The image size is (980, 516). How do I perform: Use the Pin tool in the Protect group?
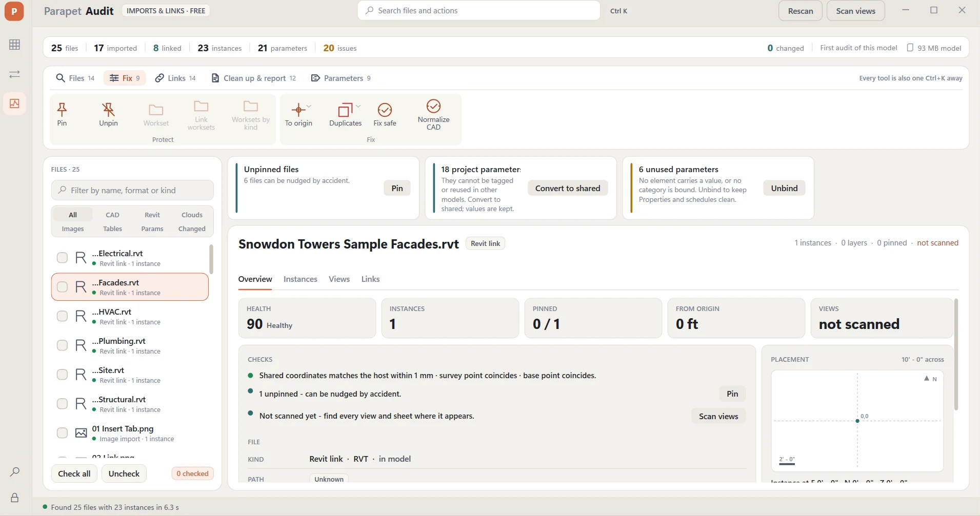tap(62, 114)
